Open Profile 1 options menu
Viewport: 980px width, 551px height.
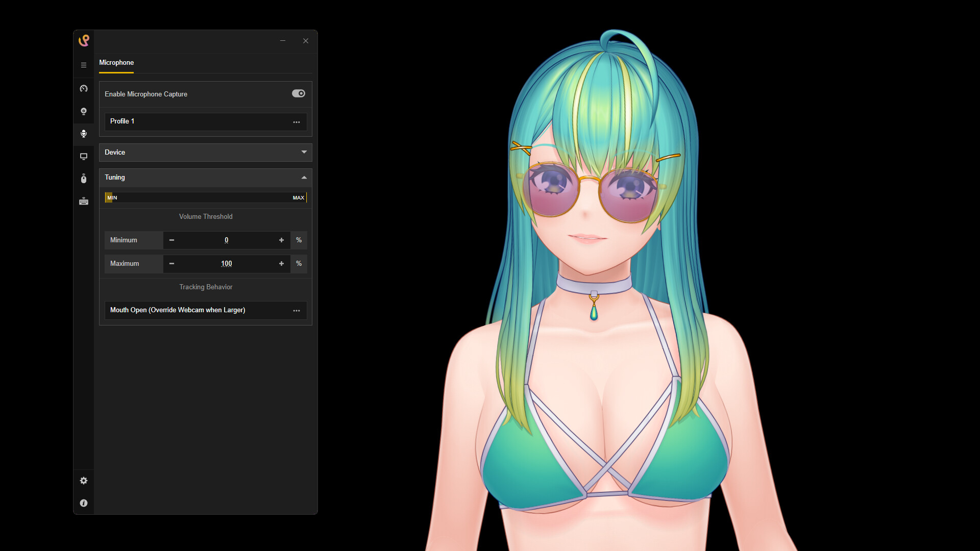[x=297, y=121]
